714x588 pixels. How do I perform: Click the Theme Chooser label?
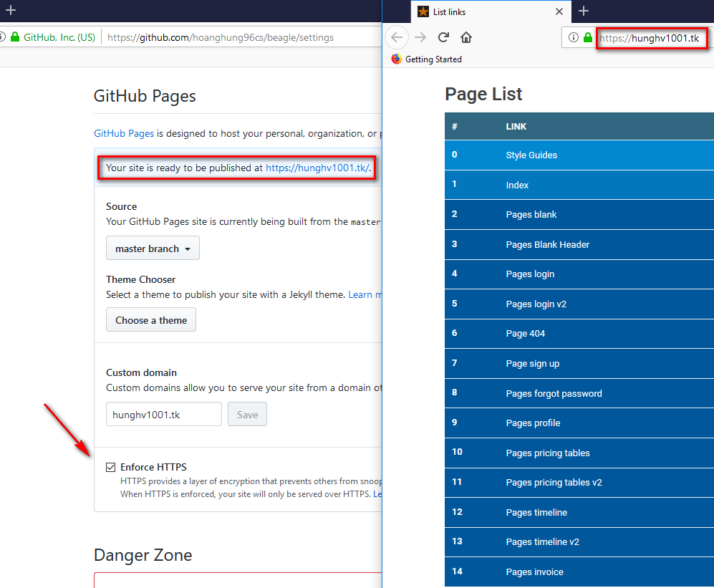coord(140,279)
